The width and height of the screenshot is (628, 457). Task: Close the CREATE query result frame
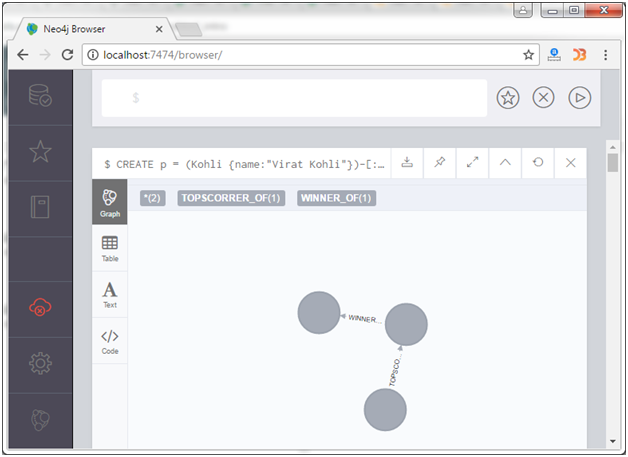click(571, 163)
